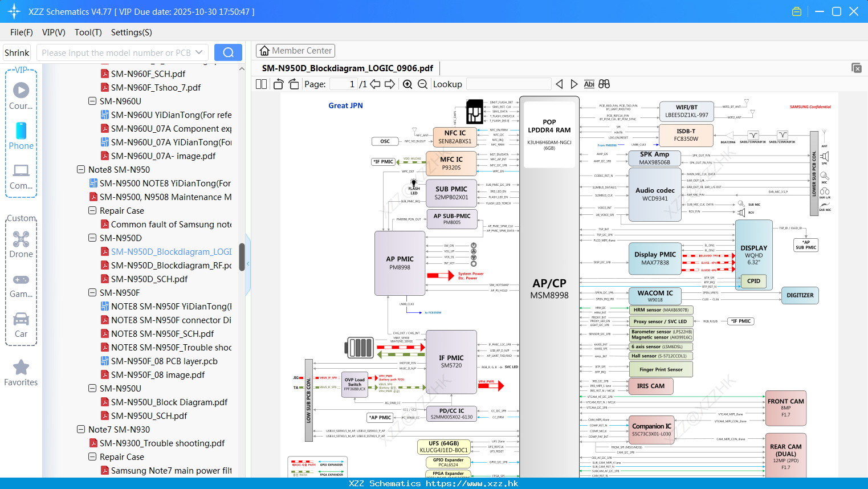Collapse the Repair Case node under Note7
This screenshot has height=489, width=868.
[92, 457]
